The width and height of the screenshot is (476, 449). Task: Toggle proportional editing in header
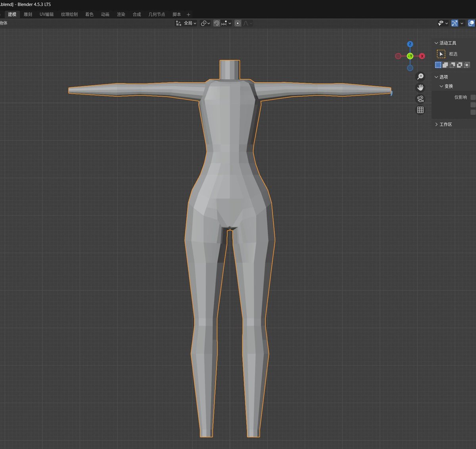click(238, 23)
